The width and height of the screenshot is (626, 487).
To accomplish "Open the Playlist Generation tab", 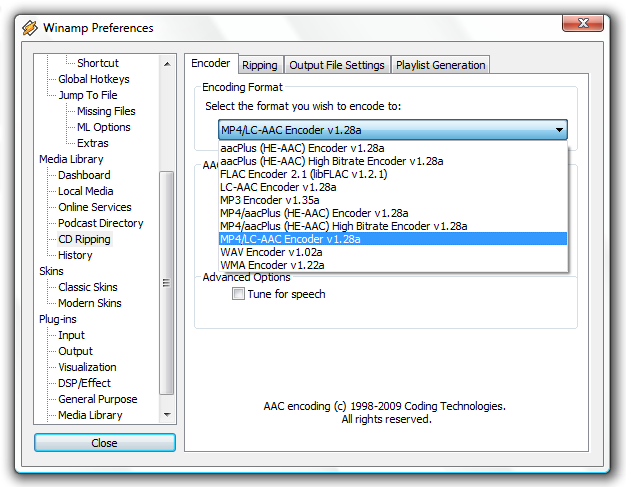I will [x=440, y=65].
